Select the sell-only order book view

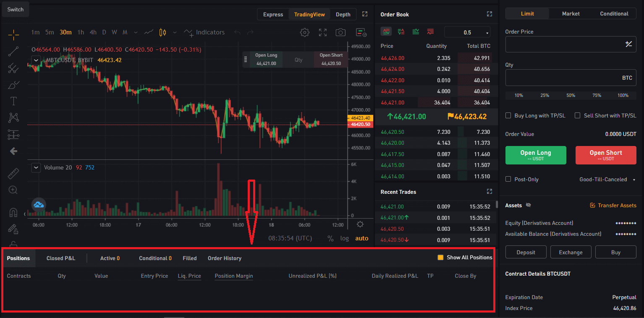click(430, 31)
